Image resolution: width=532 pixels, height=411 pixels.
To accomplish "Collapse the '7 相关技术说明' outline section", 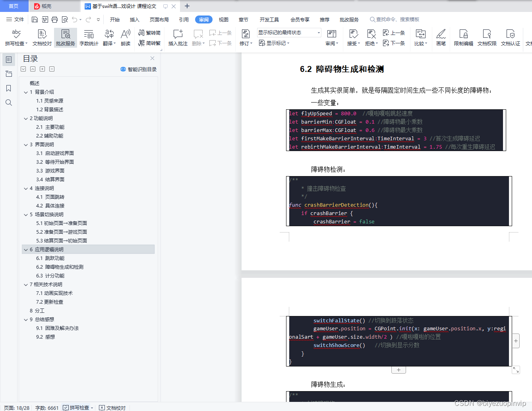I will tap(26, 285).
